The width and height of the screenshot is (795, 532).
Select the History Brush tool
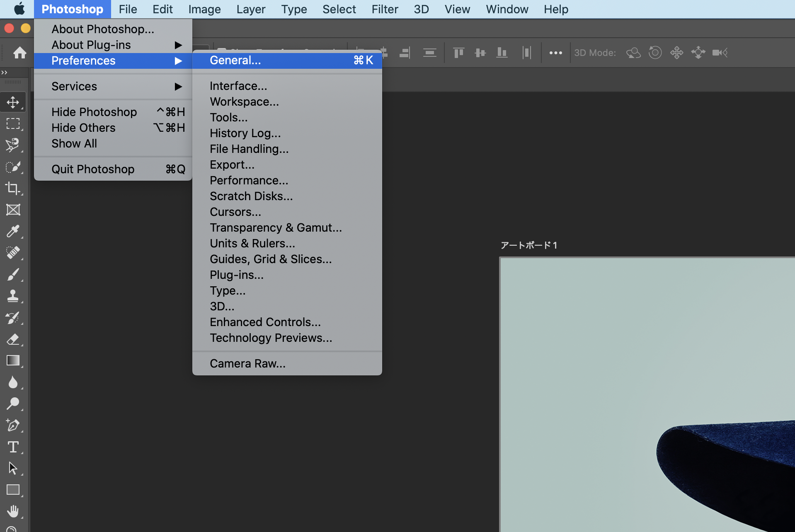(x=13, y=318)
